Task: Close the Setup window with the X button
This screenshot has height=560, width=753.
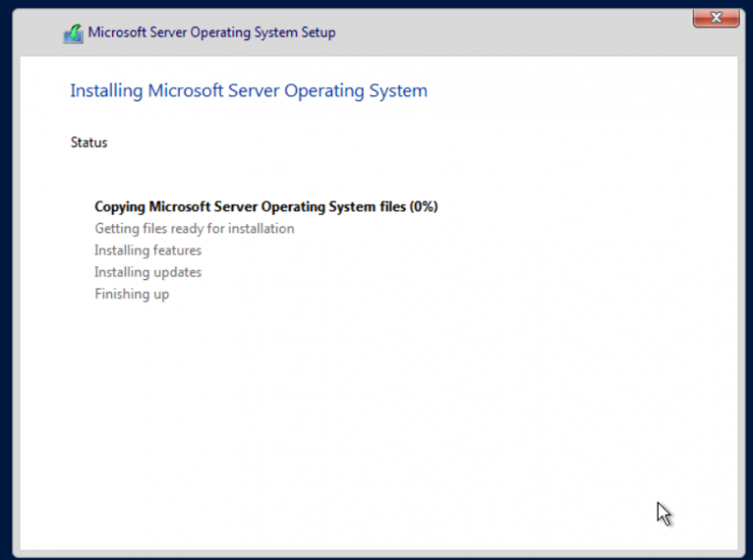Action: pyautogui.click(x=716, y=19)
